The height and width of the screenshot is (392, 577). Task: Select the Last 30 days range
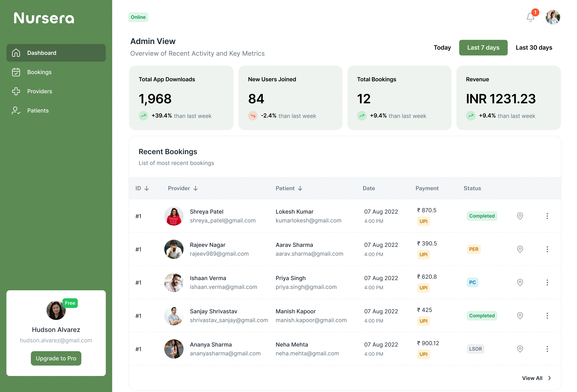[x=534, y=48]
